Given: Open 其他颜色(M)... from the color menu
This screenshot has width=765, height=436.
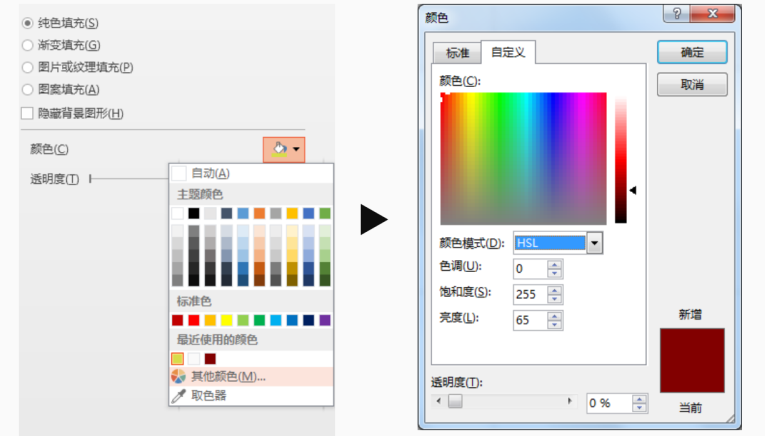Looking at the screenshot, I should pyautogui.click(x=251, y=377).
